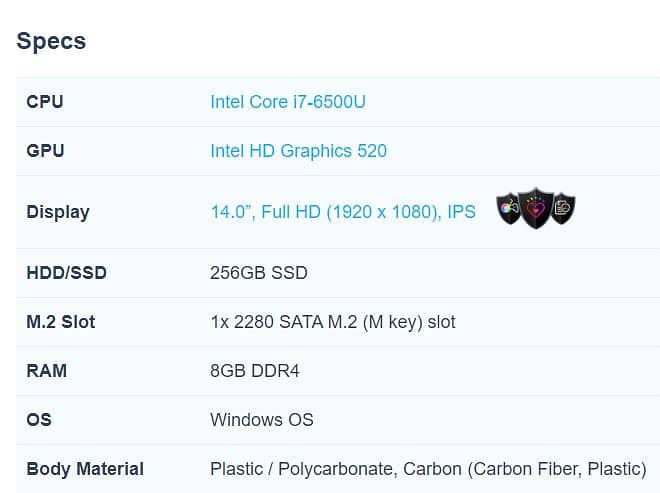Image resolution: width=660 pixels, height=493 pixels.
Task: Open the Intel HD Graphics 520 link
Action: pyautogui.click(x=298, y=151)
